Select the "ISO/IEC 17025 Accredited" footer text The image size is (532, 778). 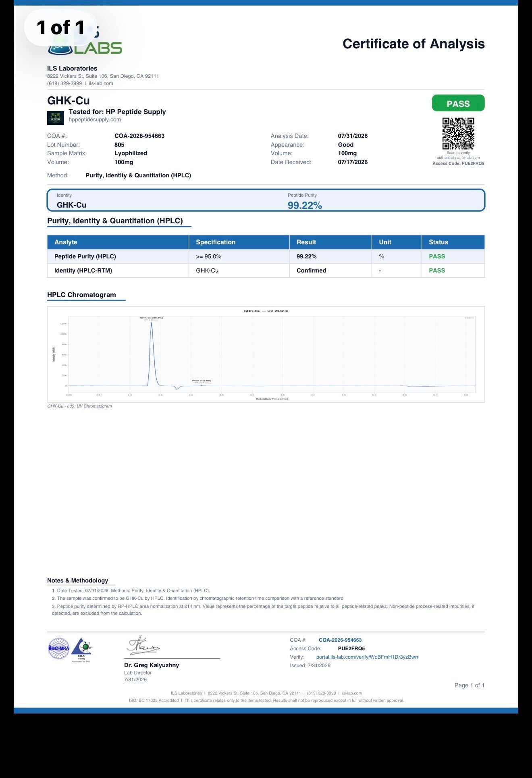point(154,700)
